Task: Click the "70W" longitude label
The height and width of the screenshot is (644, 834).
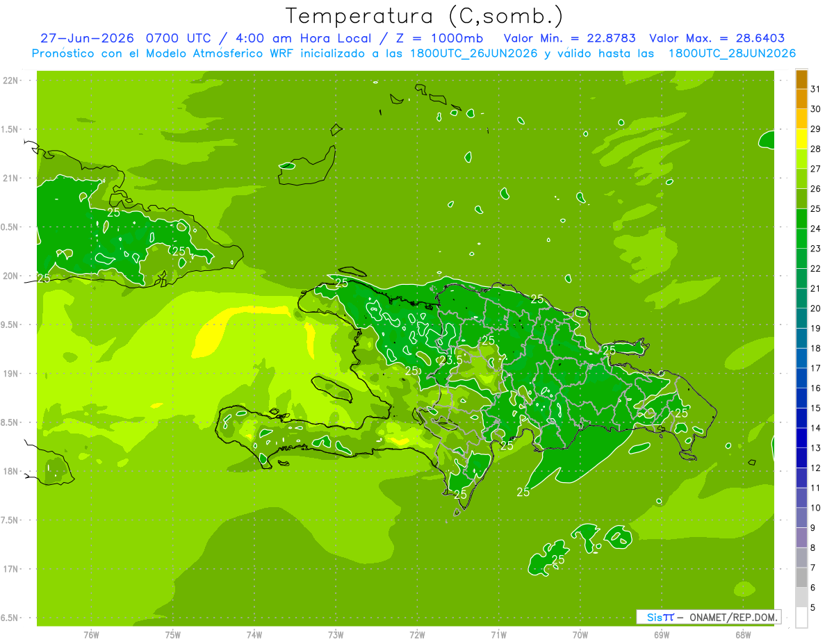Action: point(580,635)
